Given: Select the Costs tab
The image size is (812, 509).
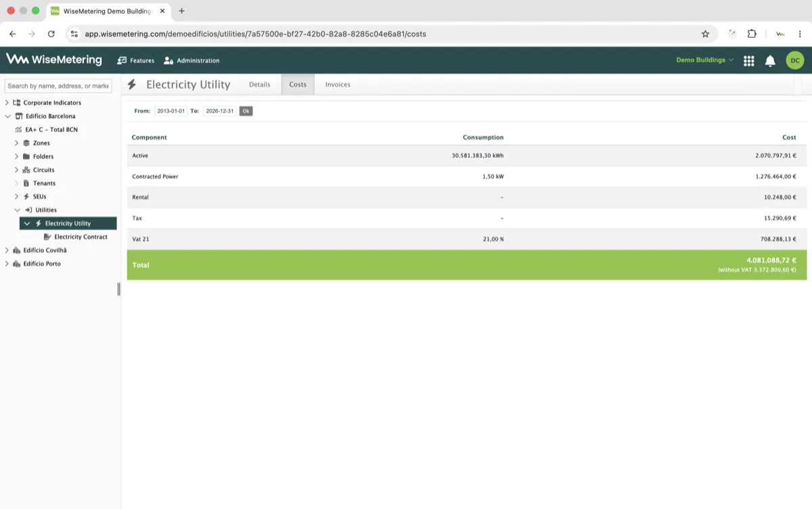Looking at the screenshot, I should click(298, 85).
